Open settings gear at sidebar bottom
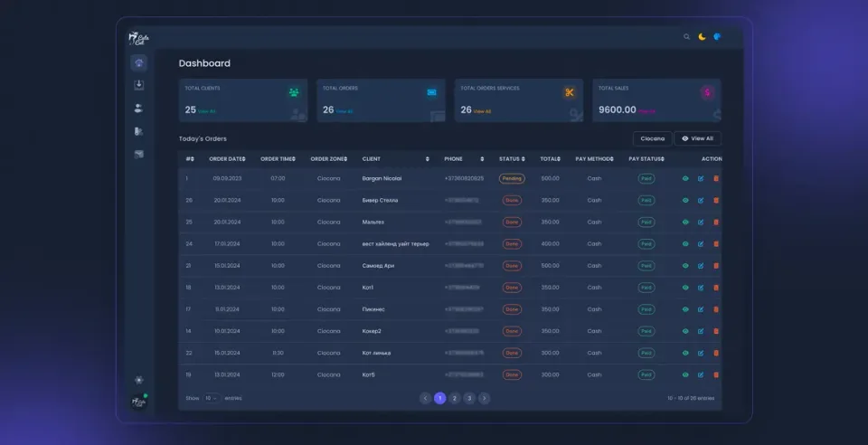The width and height of the screenshot is (868, 445). coord(139,380)
